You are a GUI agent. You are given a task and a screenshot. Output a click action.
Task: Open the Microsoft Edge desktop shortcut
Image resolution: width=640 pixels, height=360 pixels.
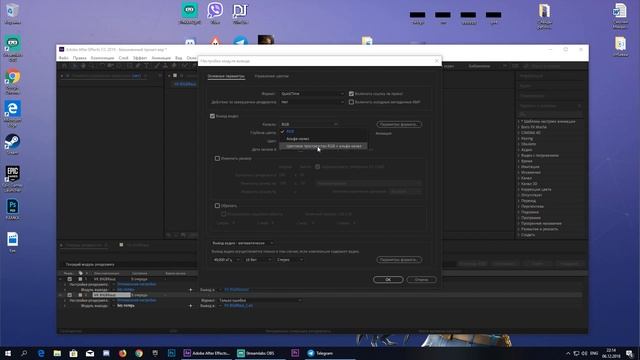click(13, 113)
